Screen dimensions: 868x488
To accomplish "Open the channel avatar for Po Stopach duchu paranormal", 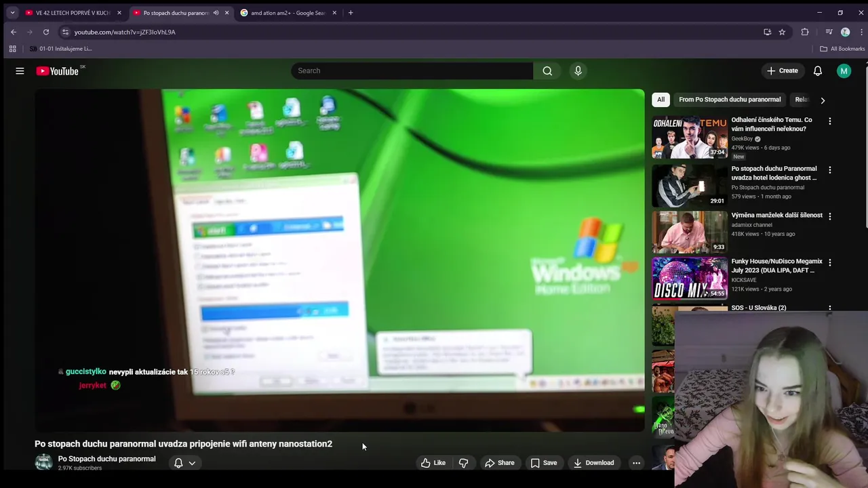I will (43, 463).
